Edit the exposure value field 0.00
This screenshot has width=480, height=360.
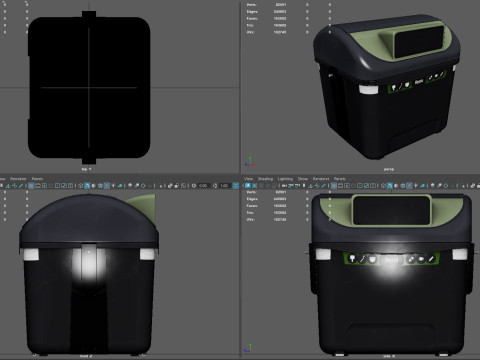coord(203,186)
